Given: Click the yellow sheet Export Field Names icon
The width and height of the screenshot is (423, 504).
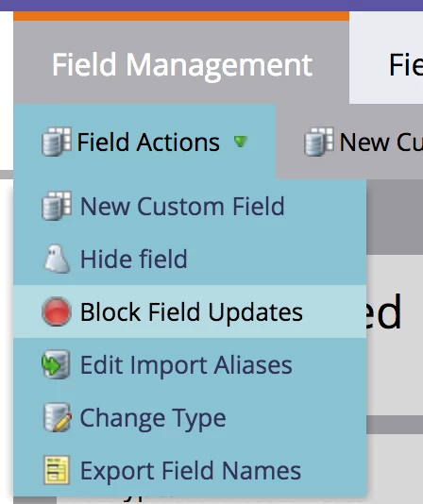Looking at the screenshot, I should (x=57, y=470).
